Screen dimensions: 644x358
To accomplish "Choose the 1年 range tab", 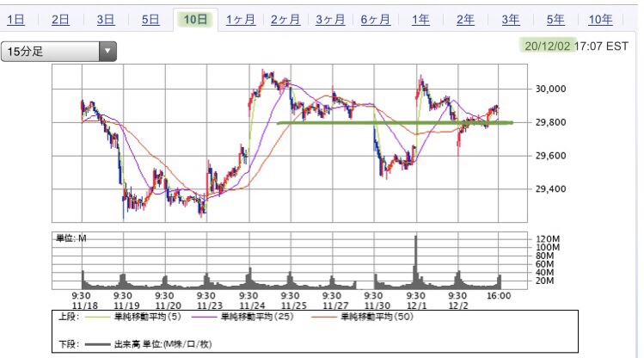I will [x=420, y=19].
